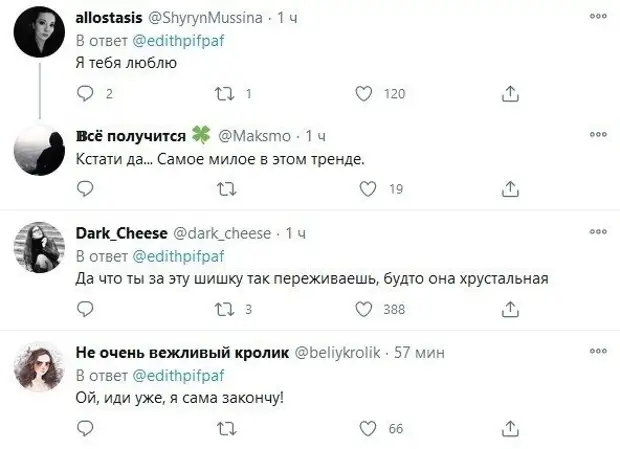Like the tweet with 66 likes

point(366,429)
